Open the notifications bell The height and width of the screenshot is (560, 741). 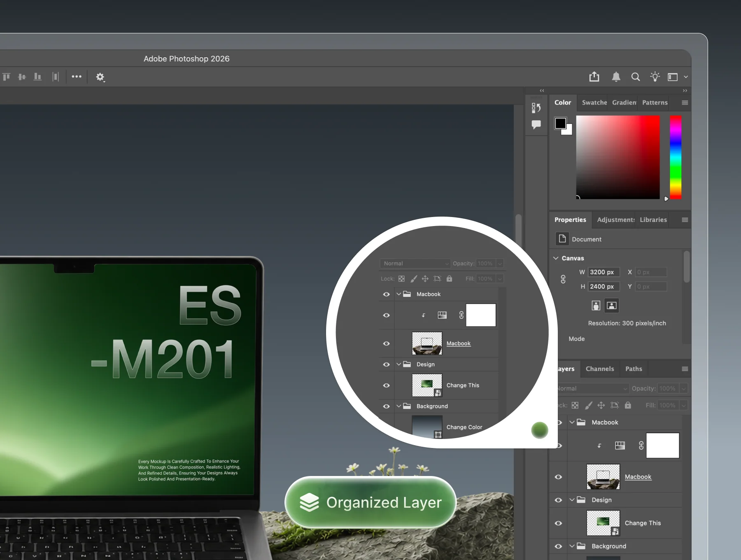pos(616,77)
